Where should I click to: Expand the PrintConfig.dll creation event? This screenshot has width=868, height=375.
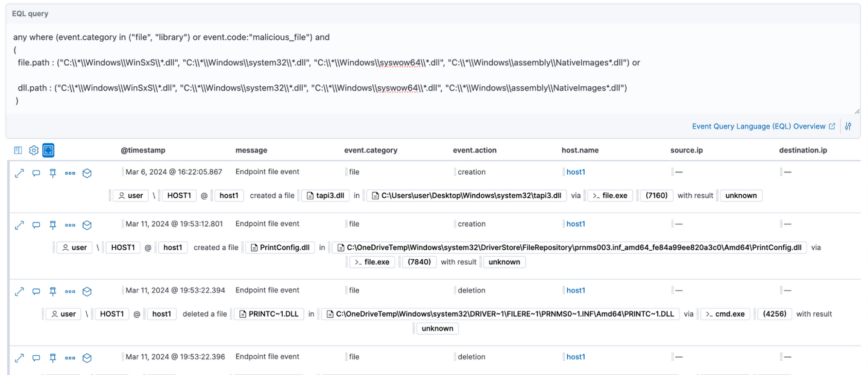(x=19, y=225)
